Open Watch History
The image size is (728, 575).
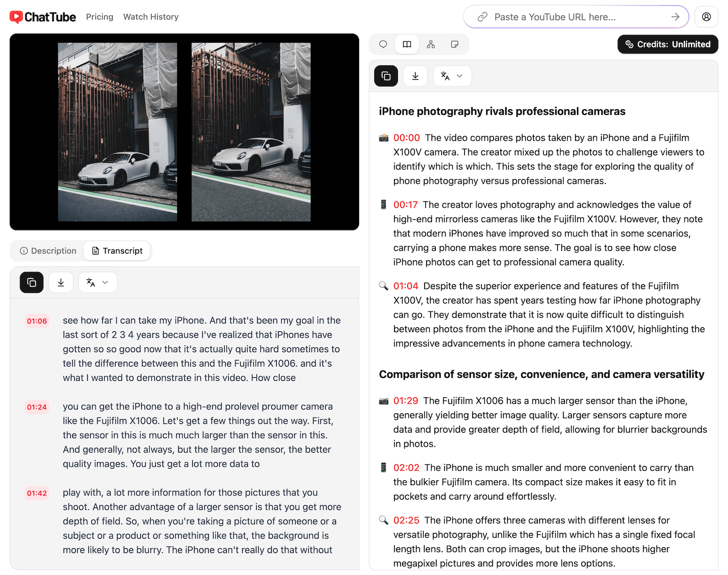[150, 17]
